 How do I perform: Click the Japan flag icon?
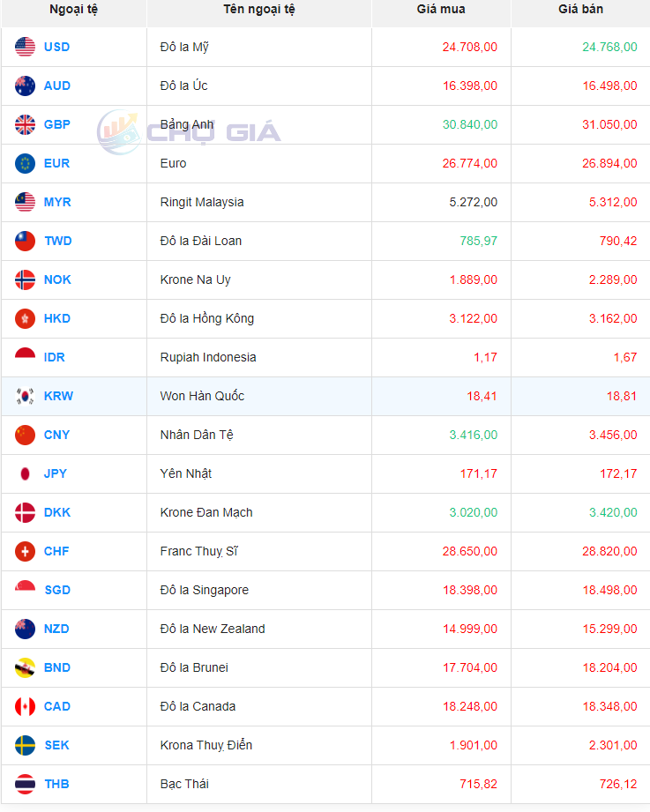coord(25,473)
